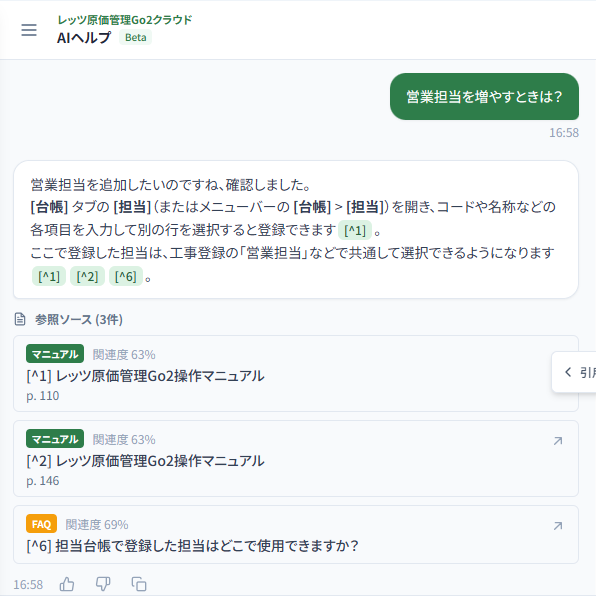Click the 参照ソース (3件) heading
This screenshot has height=596, width=596.
(79, 319)
